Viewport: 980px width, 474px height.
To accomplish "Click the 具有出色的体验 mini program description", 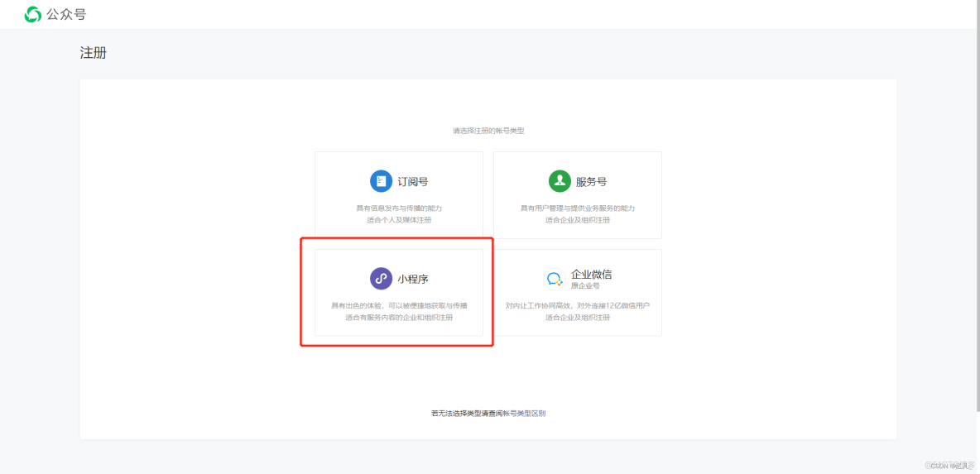I will pos(399,305).
